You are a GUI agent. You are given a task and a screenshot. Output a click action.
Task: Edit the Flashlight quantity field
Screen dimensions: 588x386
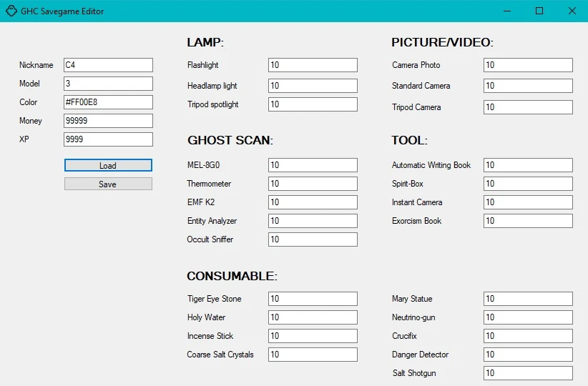tap(313, 65)
